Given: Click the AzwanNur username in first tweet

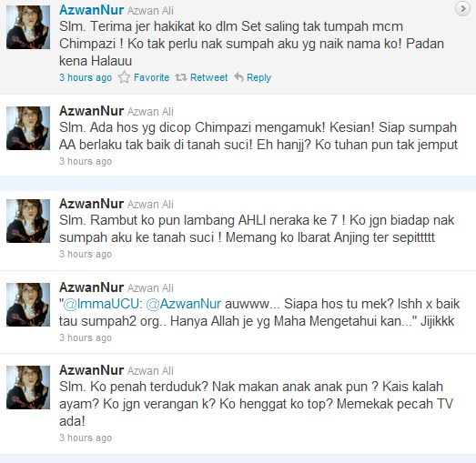Looking at the screenshot, I should click(x=92, y=10).
